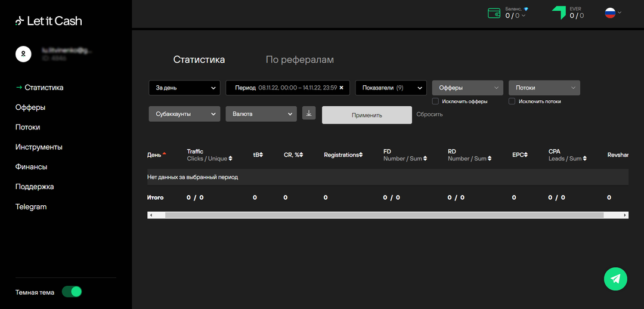Clear the period date range
Screen dimensions: 644x309
[342, 88]
